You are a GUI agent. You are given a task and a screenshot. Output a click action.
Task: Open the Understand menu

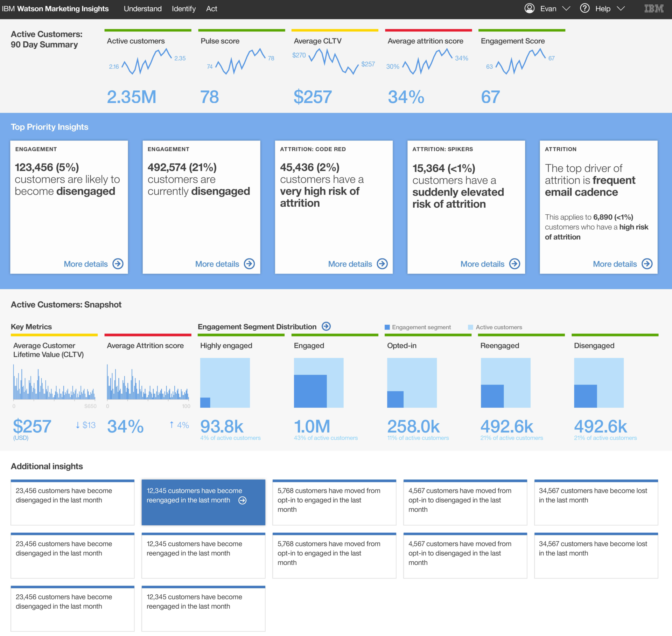[142, 9]
